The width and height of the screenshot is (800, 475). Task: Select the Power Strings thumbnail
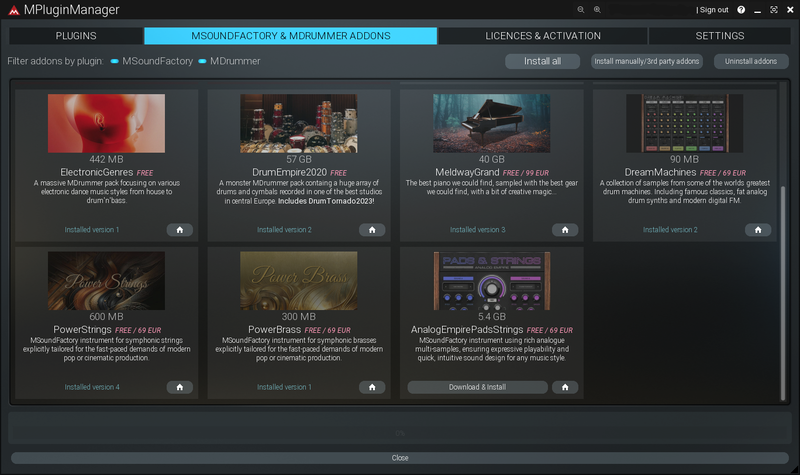tap(106, 281)
